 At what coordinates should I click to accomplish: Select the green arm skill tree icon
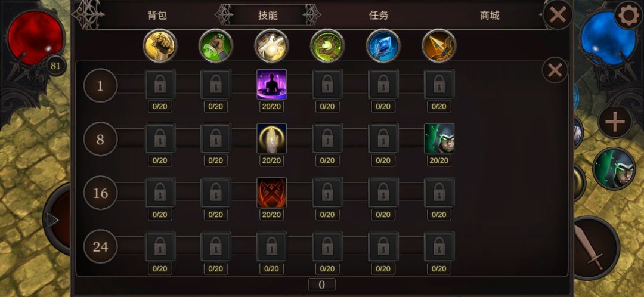[216, 45]
